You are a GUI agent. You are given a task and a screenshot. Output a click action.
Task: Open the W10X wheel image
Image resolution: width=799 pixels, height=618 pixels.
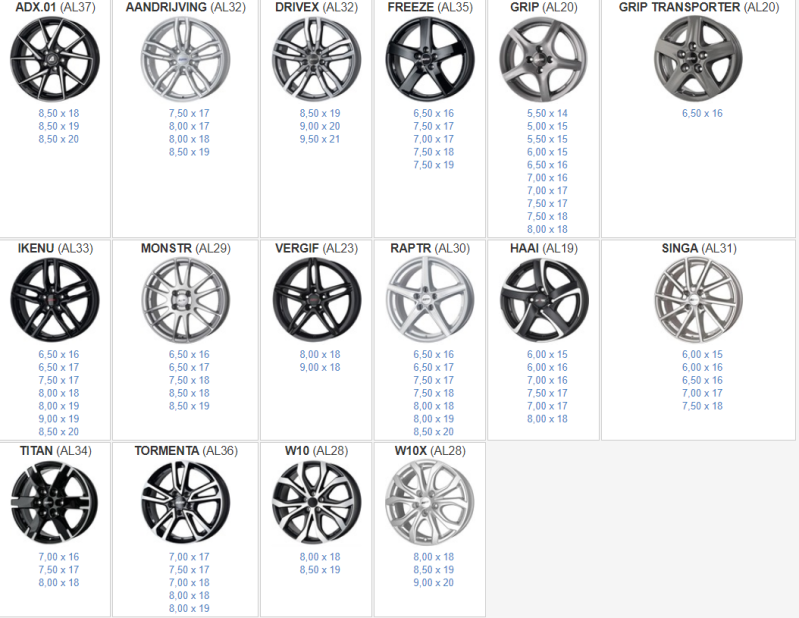tap(430, 502)
